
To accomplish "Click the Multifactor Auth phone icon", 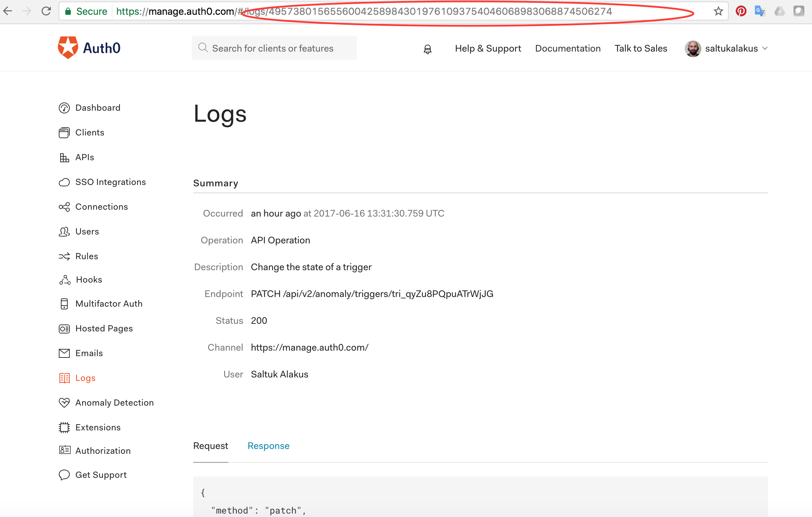I will click(64, 304).
